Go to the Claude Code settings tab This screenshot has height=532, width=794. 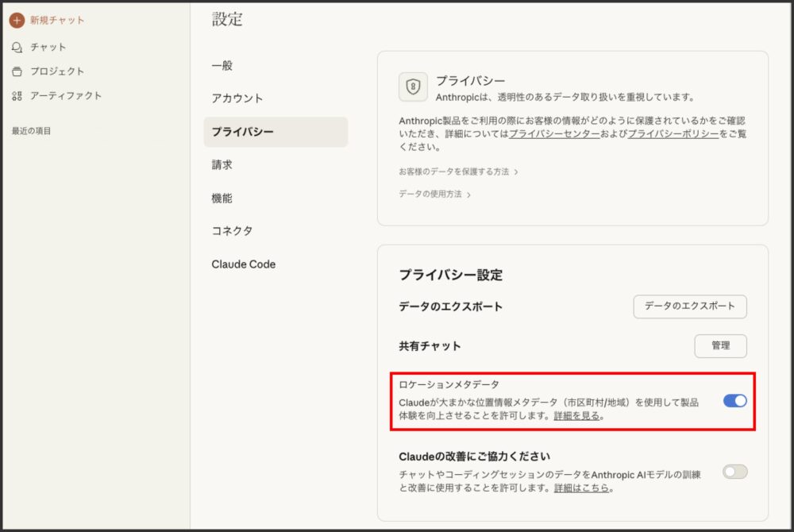(244, 264)
